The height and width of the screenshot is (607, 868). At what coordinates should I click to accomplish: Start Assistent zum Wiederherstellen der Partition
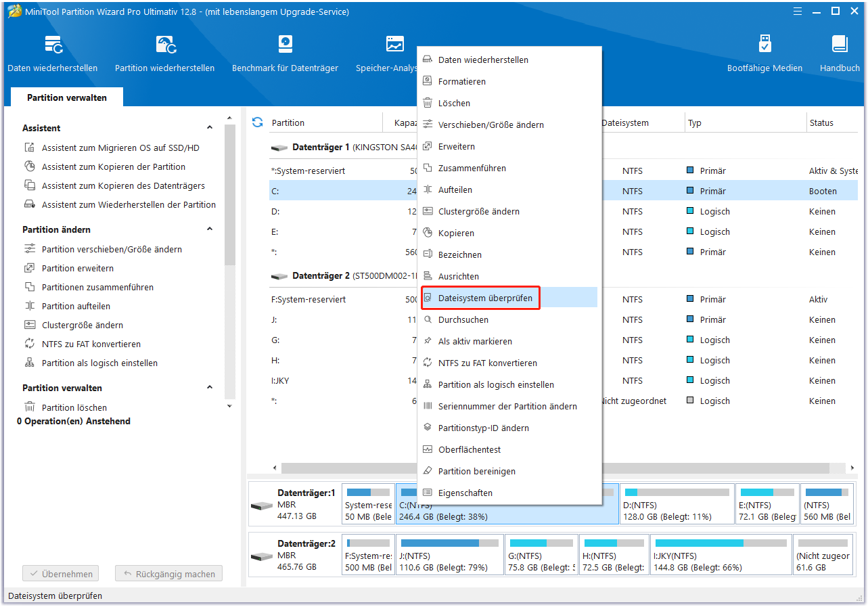(x=120, y=204)
